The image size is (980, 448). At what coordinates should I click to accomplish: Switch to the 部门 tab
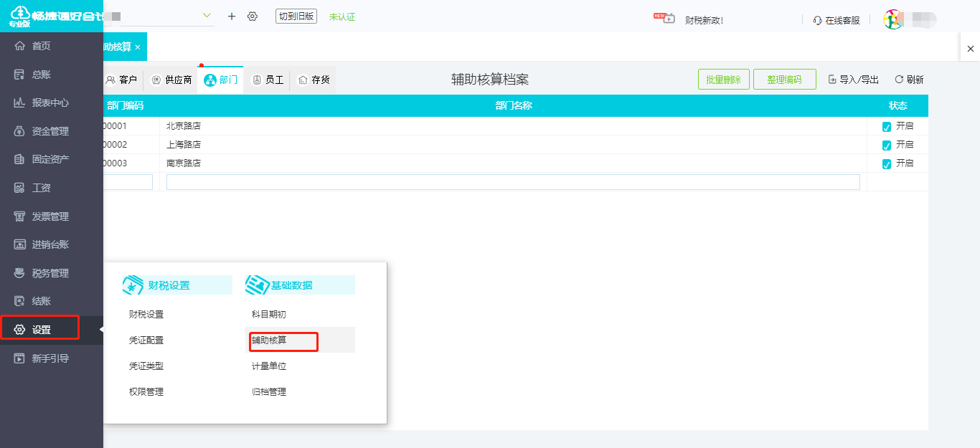point(220,80)
